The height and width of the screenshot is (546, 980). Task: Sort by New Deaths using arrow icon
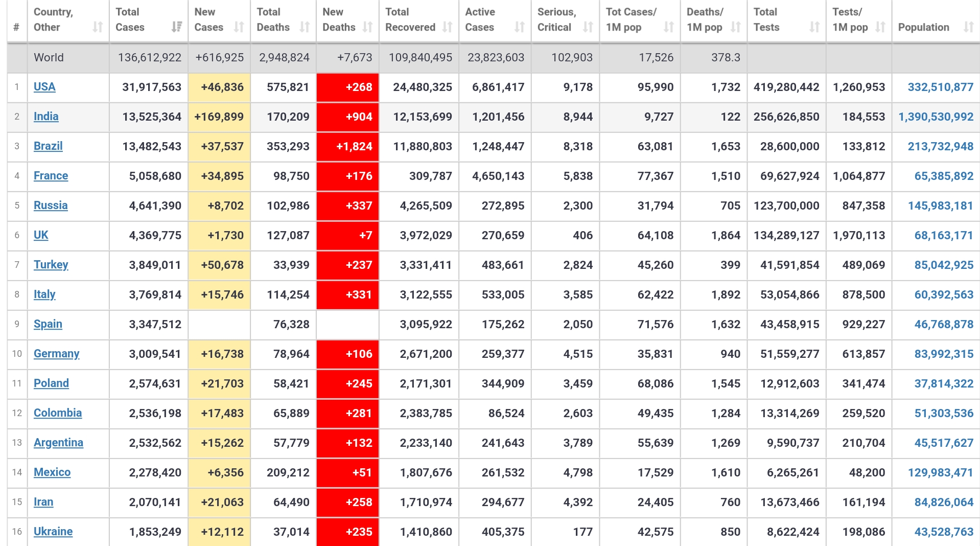pyautogui.click(x=367, y=27)
